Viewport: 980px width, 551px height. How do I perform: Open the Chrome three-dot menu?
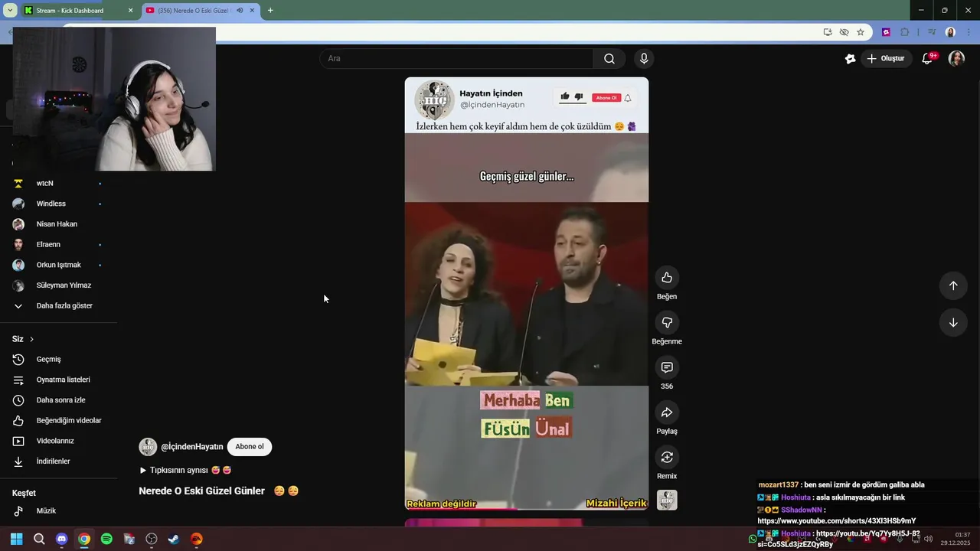[968, 32]
